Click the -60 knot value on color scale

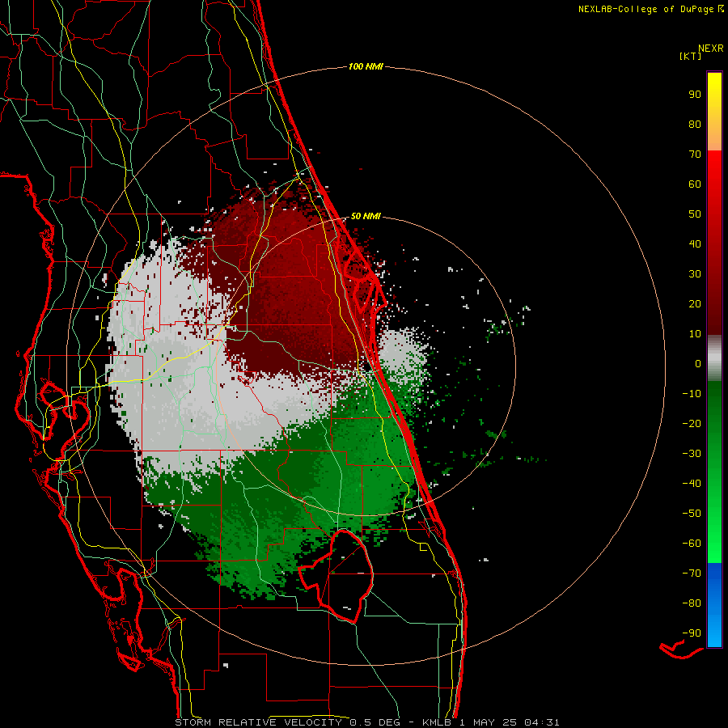(x=692, y=544)
